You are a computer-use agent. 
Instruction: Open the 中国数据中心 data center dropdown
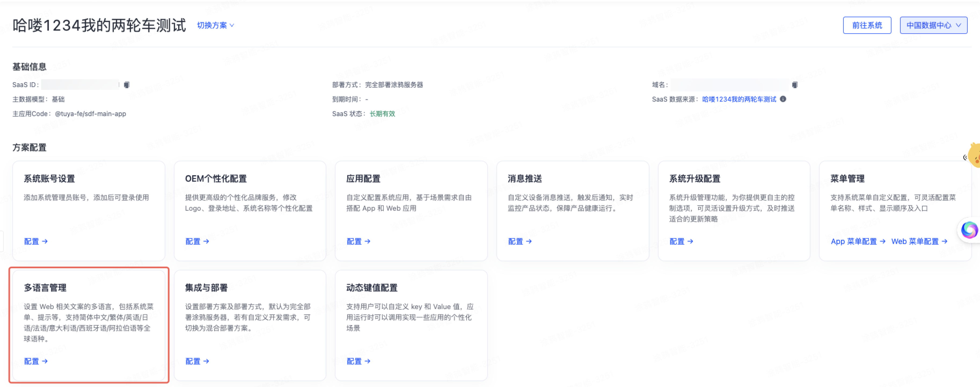[x=933, y=25]
